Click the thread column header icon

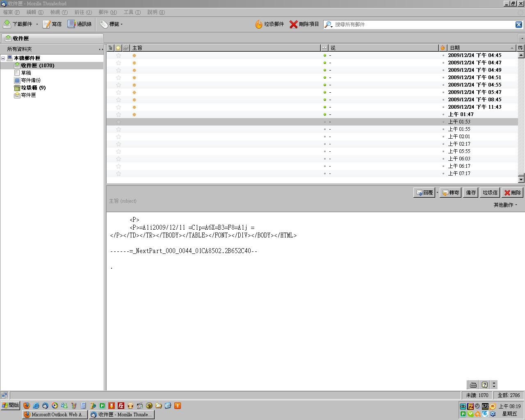(110, 48)
